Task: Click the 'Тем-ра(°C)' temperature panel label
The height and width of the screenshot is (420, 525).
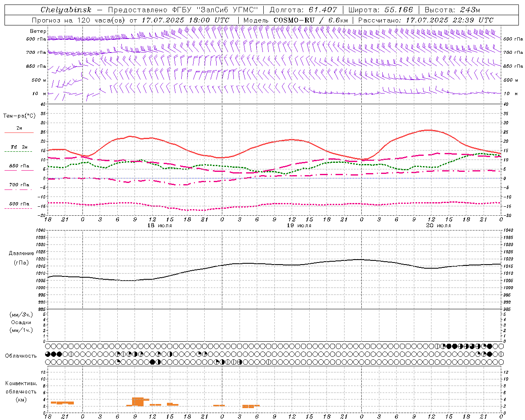Action: tap(19, 116)
